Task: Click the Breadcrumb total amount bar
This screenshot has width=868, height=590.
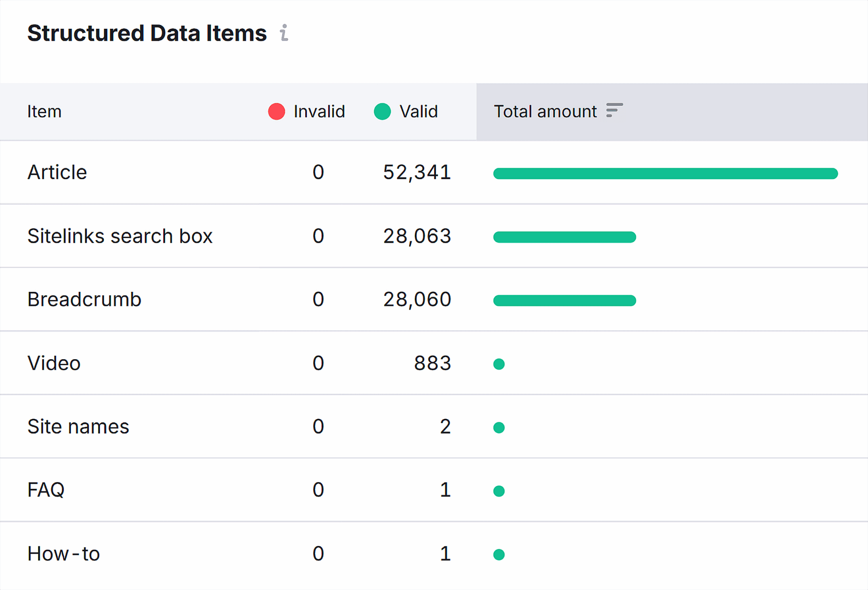Action: click(x=565, y=301)
